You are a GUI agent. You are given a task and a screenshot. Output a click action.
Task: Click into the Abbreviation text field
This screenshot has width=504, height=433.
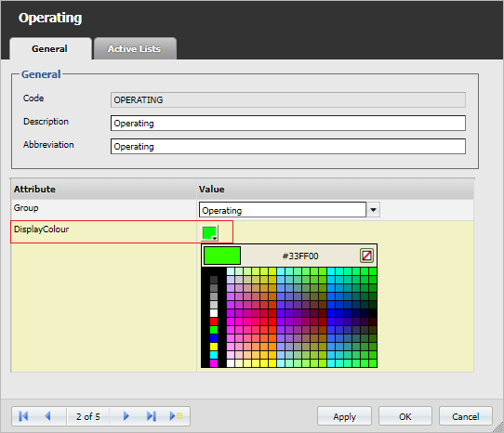[x=288, y=146]
